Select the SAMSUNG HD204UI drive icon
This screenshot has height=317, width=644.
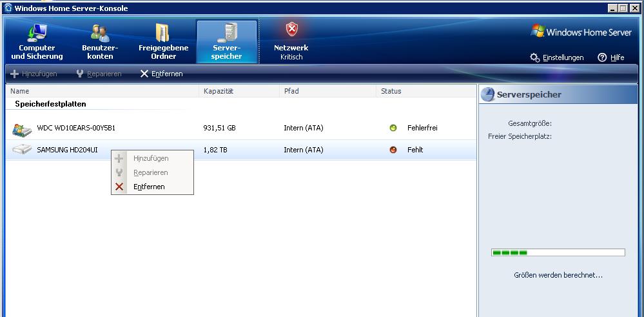pyautogui.click(x=22, y=150)
